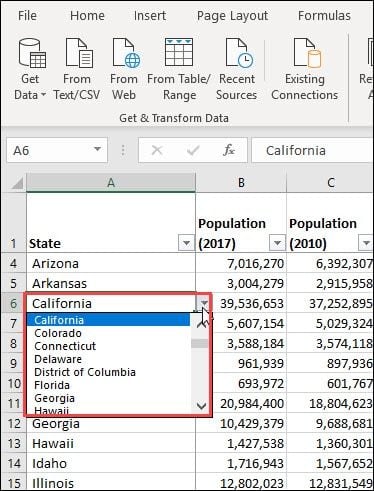
Task: Open Existing Connections
Action: click(307, 53)
